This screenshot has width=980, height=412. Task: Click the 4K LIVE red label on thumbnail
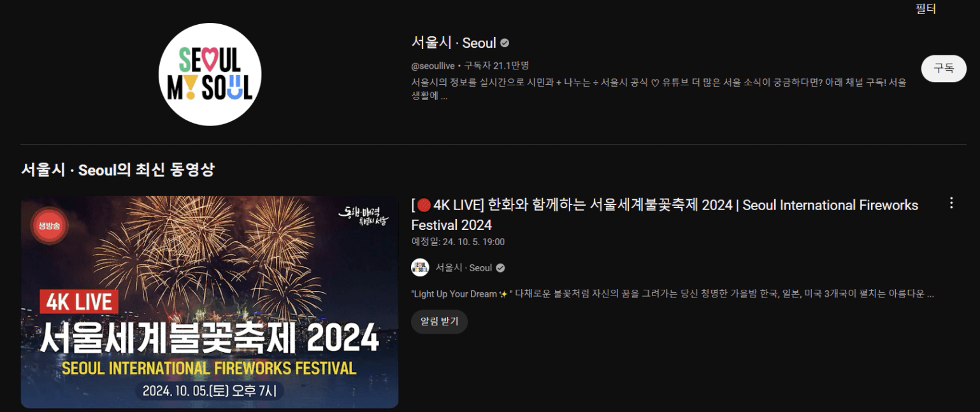pos(79,302)
